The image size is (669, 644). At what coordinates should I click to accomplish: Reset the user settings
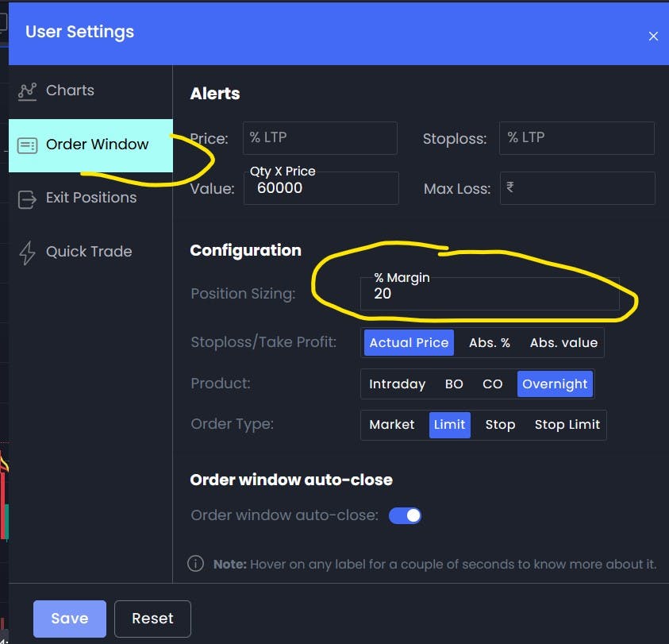(152, 619)
